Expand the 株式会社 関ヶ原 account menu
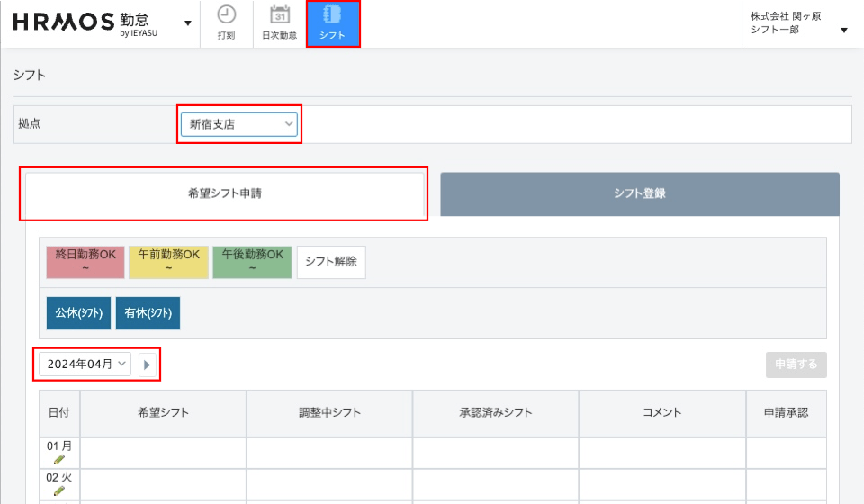This screenshot has height=504, width=864. 843,30
